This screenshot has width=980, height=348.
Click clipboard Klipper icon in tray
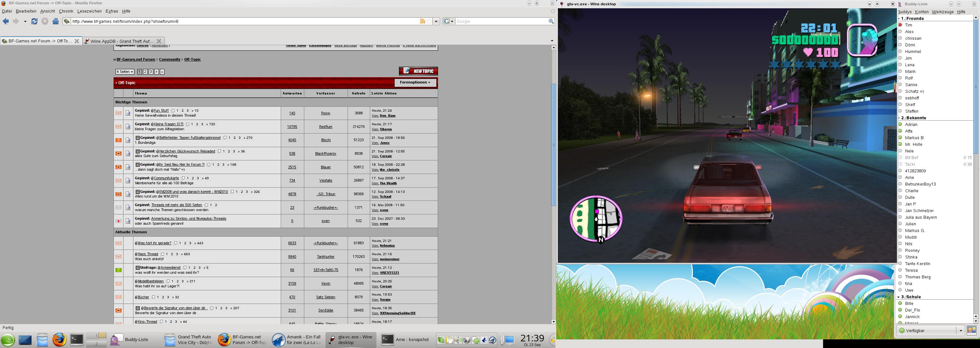449,340
